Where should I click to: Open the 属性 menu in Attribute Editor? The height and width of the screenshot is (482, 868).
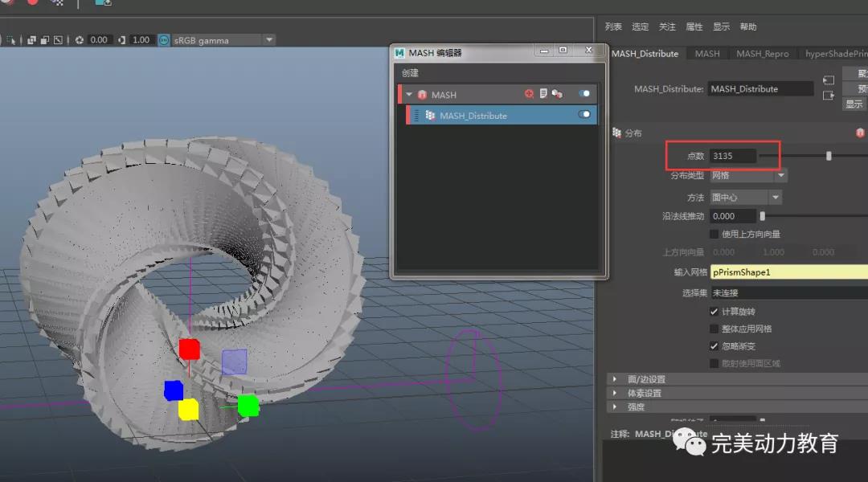[x=694, y=27]
